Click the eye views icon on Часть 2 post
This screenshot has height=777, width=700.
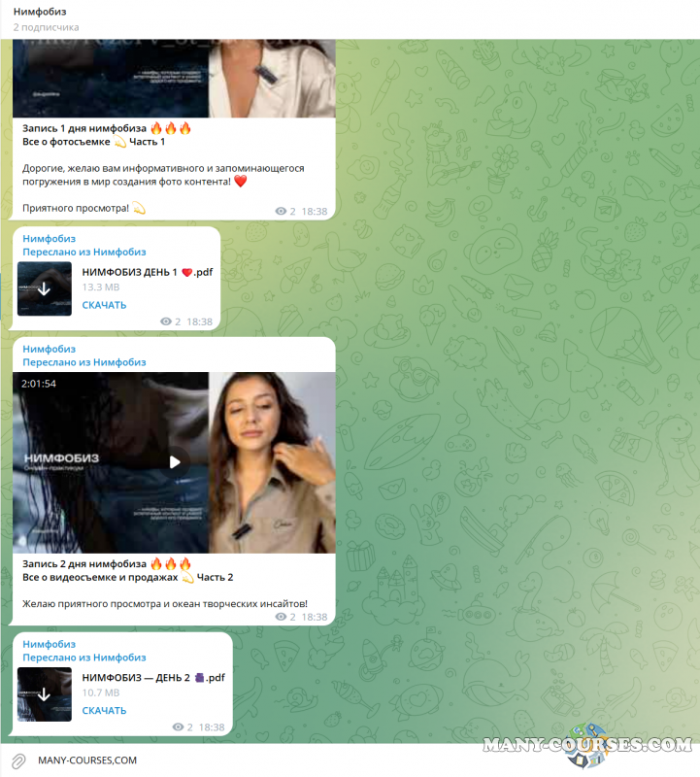[283, 617]
